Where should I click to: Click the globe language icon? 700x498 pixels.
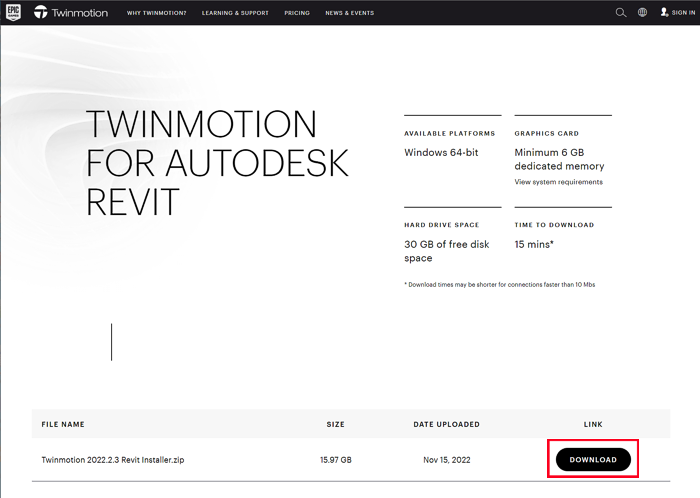point(642,13)
